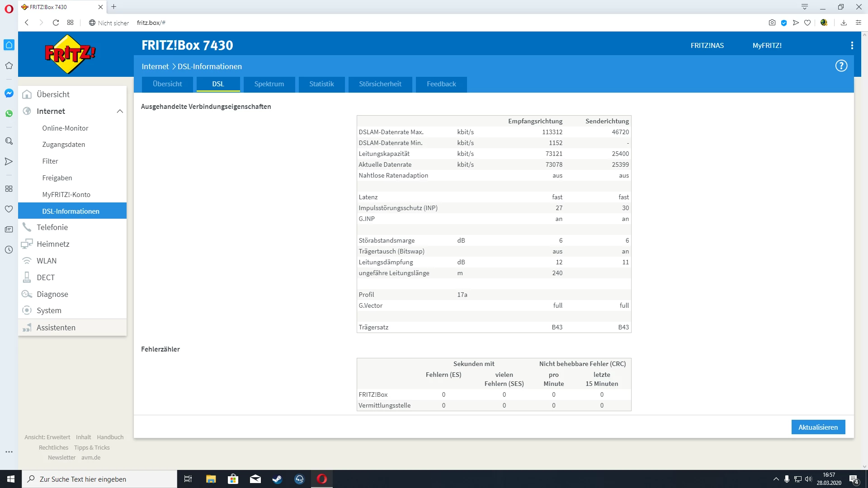Image resolution: width=868 pixels, height=488 pixels.
Task: Open Messenger in Opera sidebar
Action: click(9, 93)
